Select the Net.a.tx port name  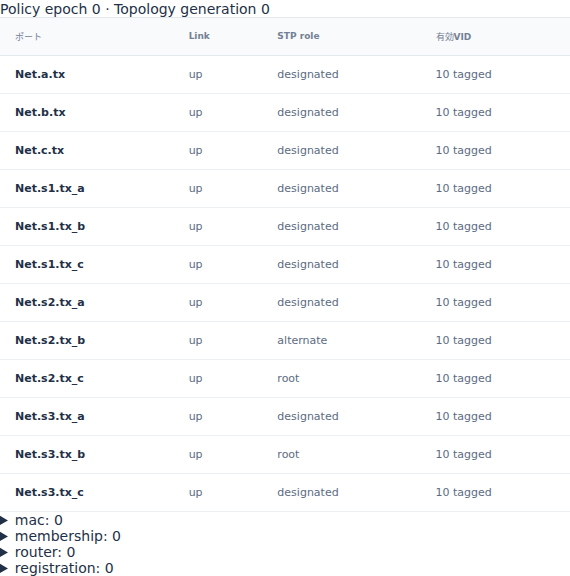point(40,74)
